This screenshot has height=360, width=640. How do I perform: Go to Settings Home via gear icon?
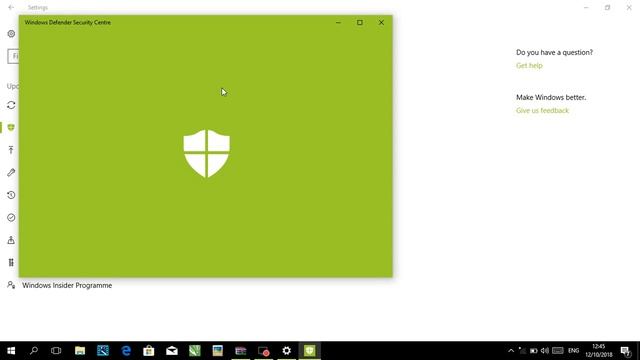click(x=11, y=34)
